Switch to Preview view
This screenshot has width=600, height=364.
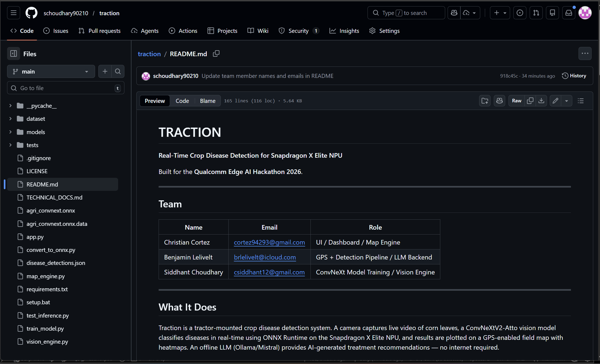tap(155, 101)
